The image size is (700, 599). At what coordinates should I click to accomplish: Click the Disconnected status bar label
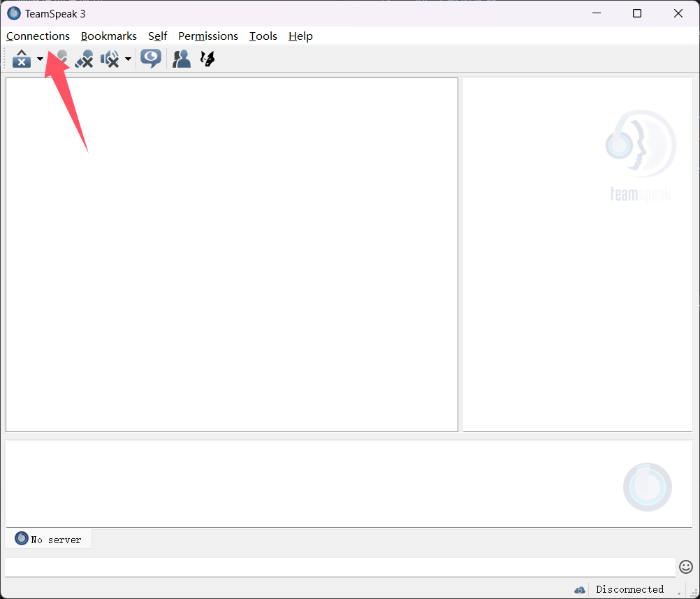pyautogui.click(x=629, y=590)
